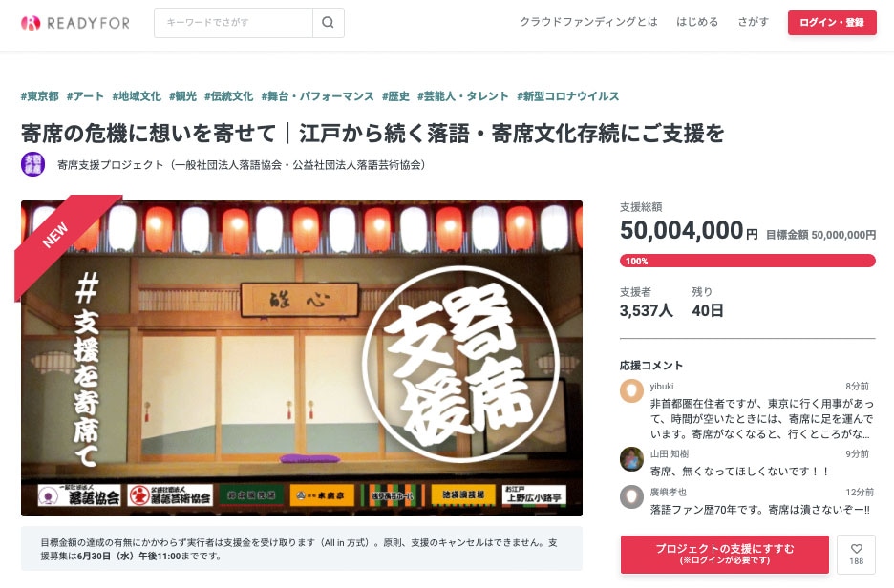Viewport: 894px width, 588px height.
Task: Open the さがす menu item
Action: tap(754, 22)
